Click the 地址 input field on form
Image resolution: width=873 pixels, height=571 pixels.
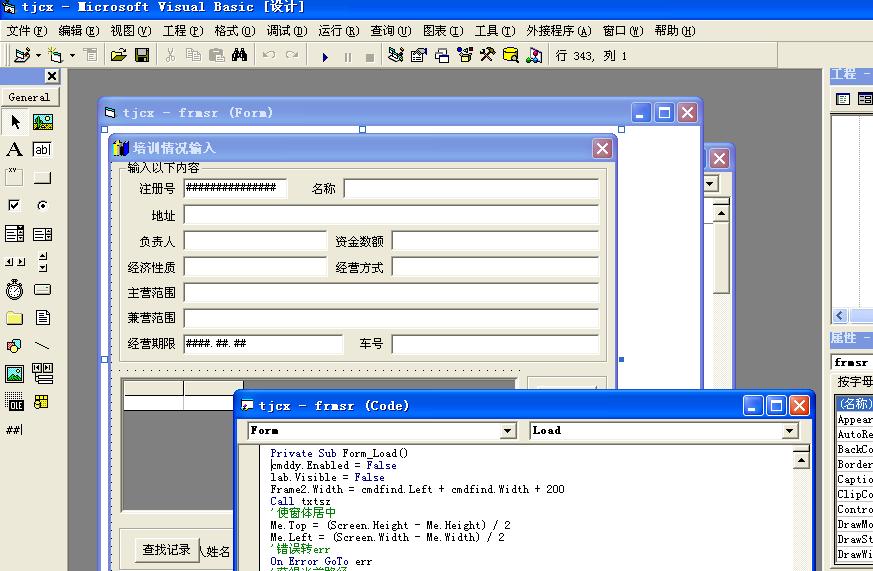[x=391, y=215]
